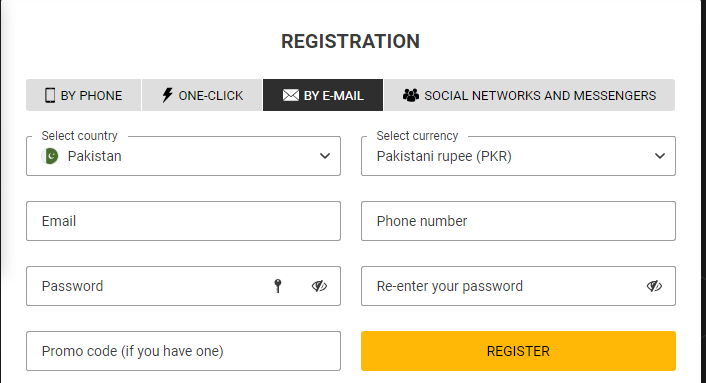Click the lightning bolt One-Click icon
Screen dimensions: 706x383
coord(167,95)
